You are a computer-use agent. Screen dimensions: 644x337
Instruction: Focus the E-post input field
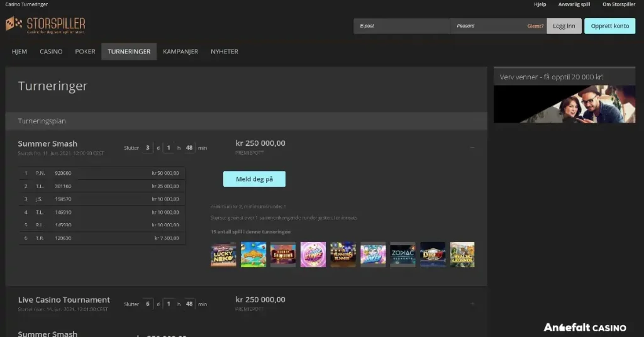(x=401, y=26)
